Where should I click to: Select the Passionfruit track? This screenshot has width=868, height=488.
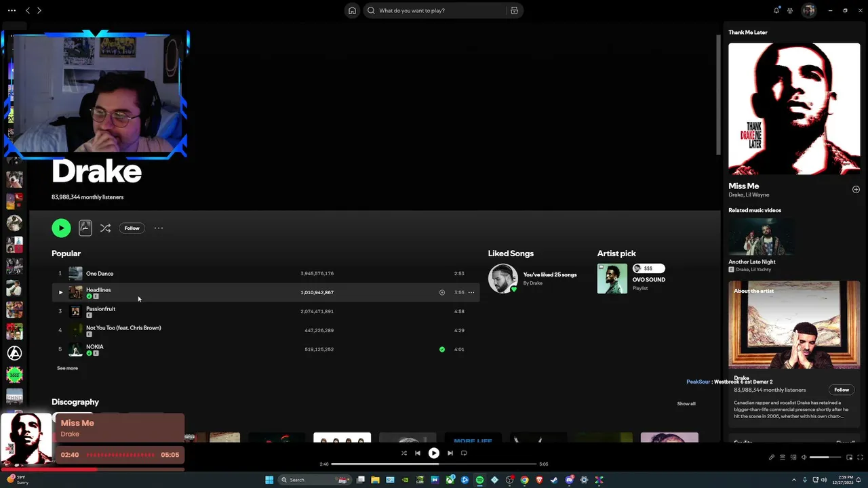pos(100,308)
